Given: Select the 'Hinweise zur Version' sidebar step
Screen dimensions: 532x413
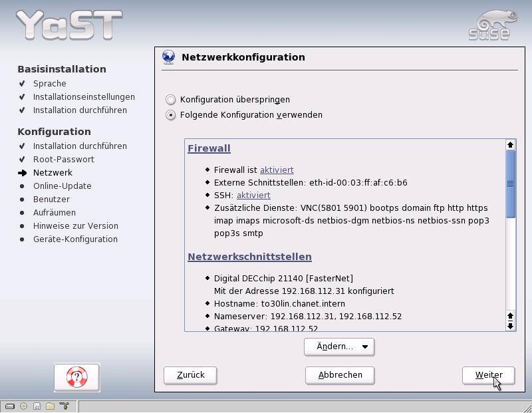Looking at the screenshot, I should (76, 226).
